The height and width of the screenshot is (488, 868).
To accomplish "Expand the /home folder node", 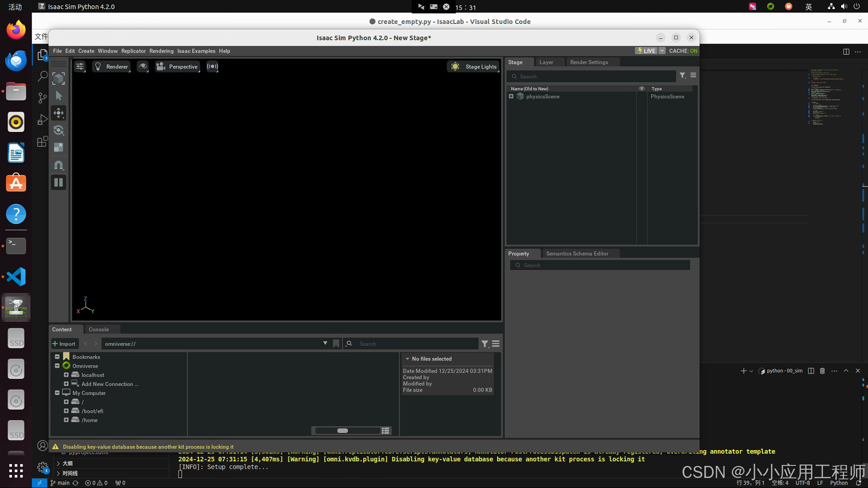I will click(66, 420).
